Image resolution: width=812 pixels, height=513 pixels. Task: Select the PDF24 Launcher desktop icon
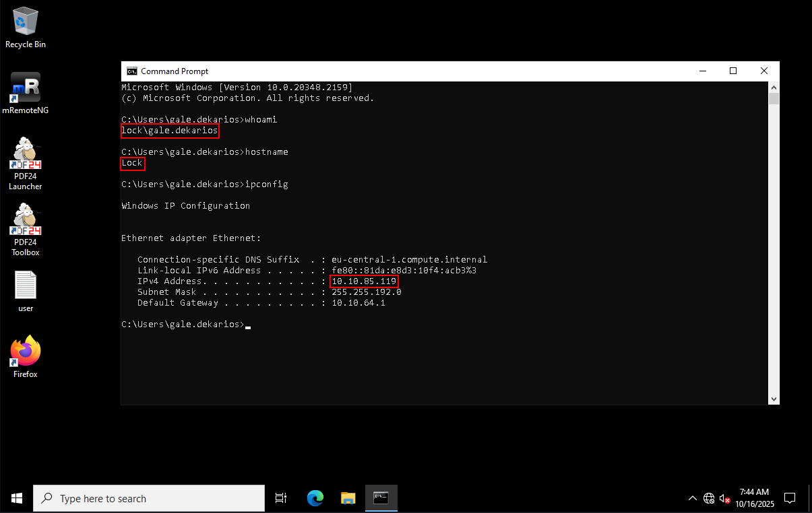(26, 164)
